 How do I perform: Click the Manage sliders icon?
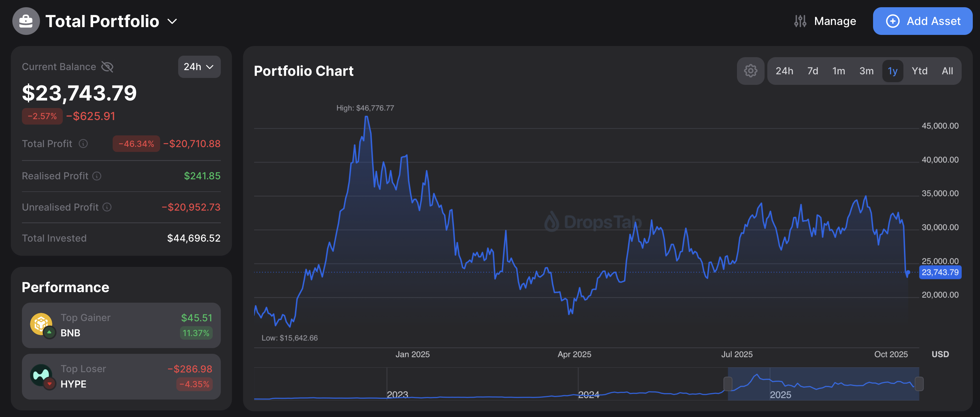pos(800,21)
